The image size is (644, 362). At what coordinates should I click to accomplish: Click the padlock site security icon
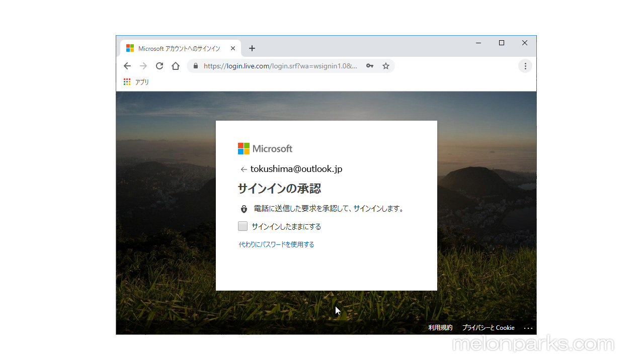pyautogui.click(x=196, y=66)
